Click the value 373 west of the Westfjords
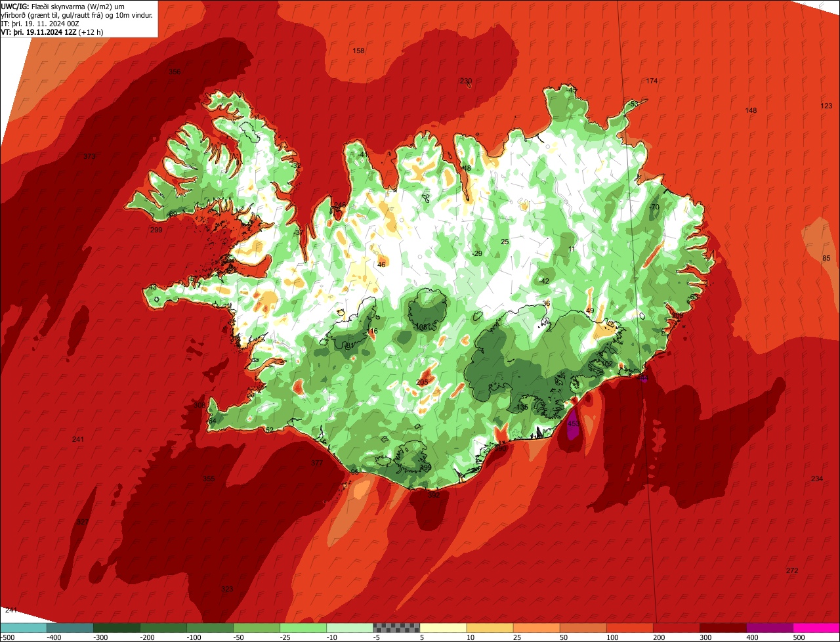The image size is (840, 642). (x=90, y=156)
